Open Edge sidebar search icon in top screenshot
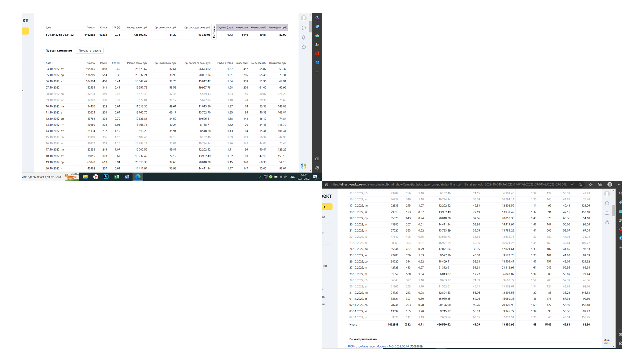Viewport: 644px width, 362px height. [317, 18]
